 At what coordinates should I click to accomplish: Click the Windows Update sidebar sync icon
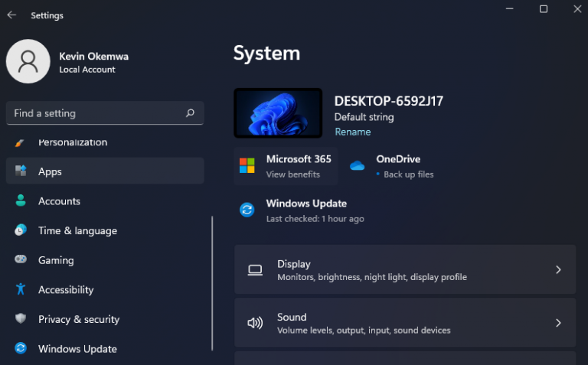[21, 348]
